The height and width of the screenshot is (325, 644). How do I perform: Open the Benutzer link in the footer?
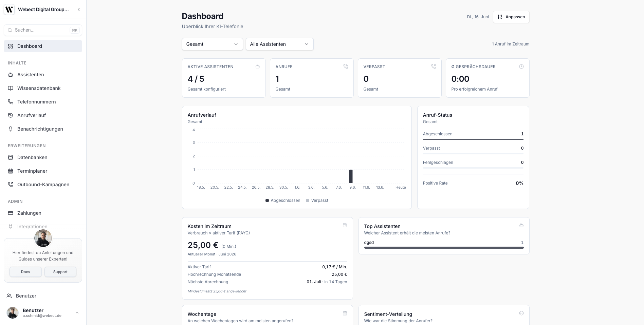pos(43,296)
